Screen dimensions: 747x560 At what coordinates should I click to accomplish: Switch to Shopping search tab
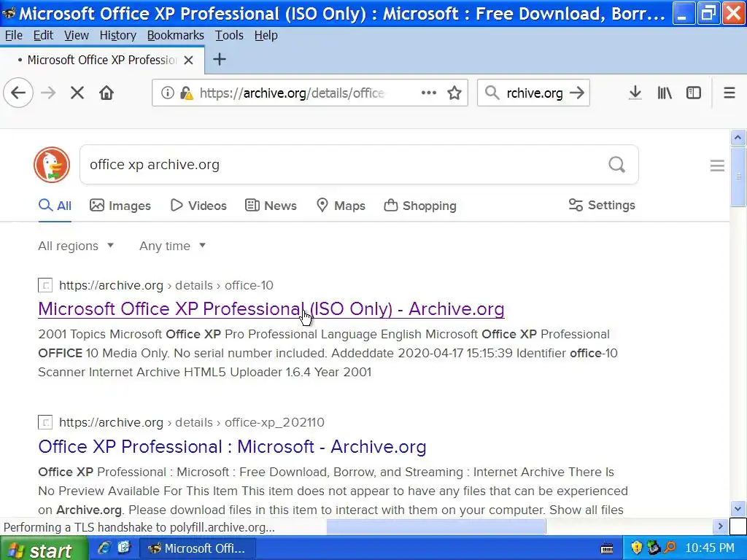coord(420,206)
